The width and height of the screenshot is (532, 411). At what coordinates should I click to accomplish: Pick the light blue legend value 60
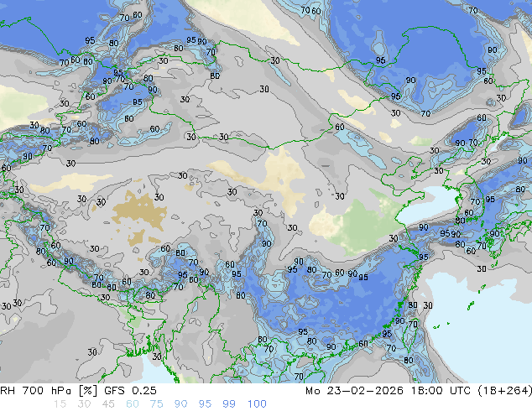pyautogui.click(x=133, y=404)
